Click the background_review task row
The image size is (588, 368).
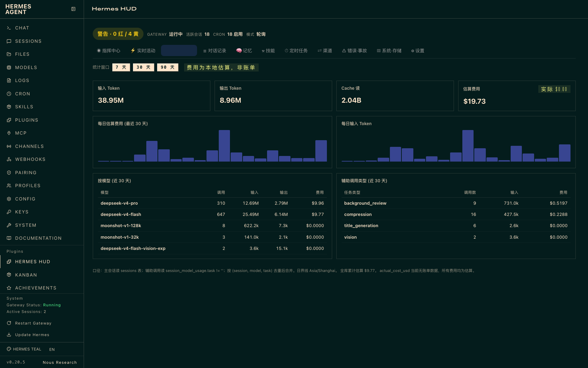[x=456, y=203]
